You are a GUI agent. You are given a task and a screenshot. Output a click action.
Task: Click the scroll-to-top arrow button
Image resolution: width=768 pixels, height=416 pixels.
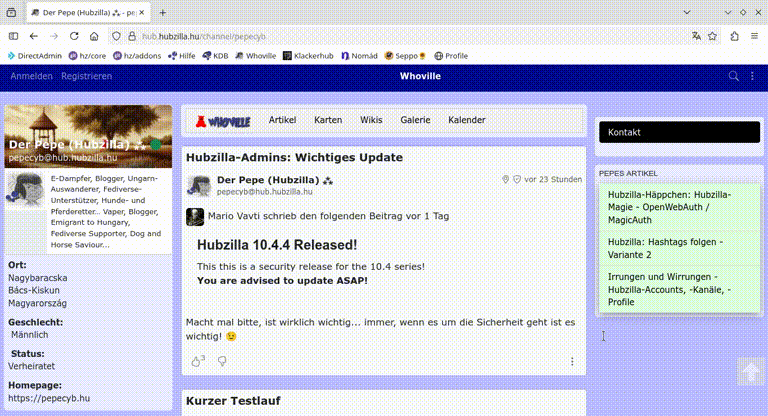tap(750, 371)
